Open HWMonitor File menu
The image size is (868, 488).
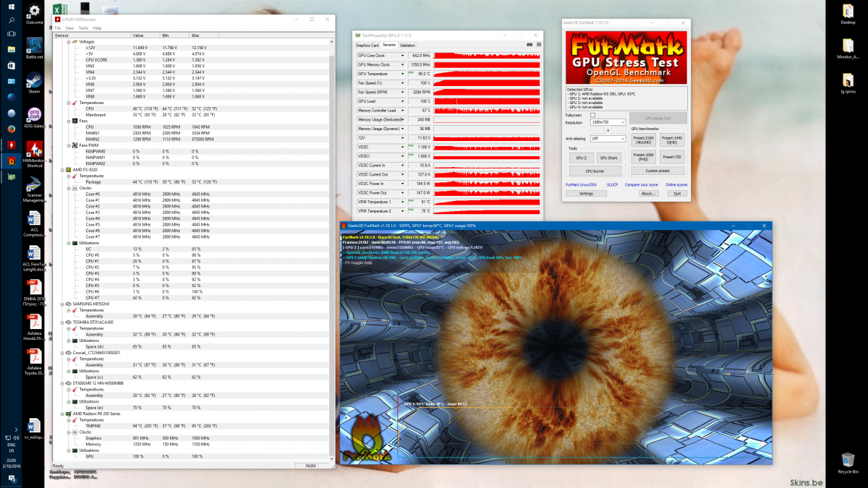(x=58, y=27)
